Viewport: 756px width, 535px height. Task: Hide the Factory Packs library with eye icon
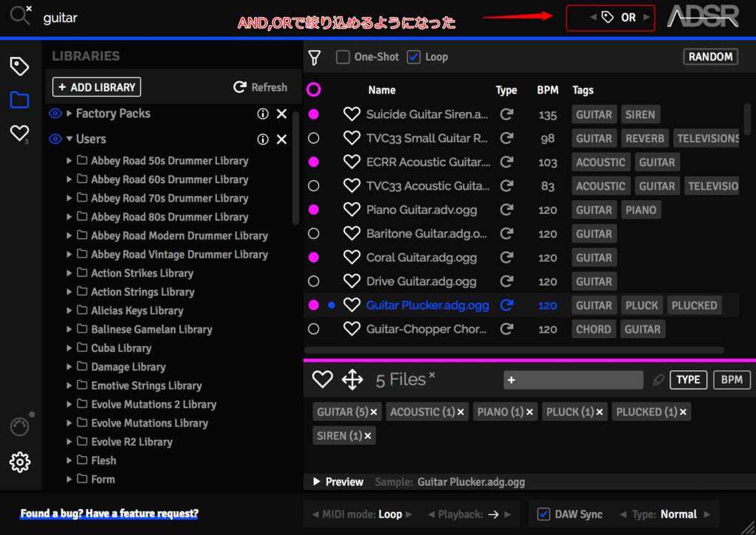(x=55, y=114)
